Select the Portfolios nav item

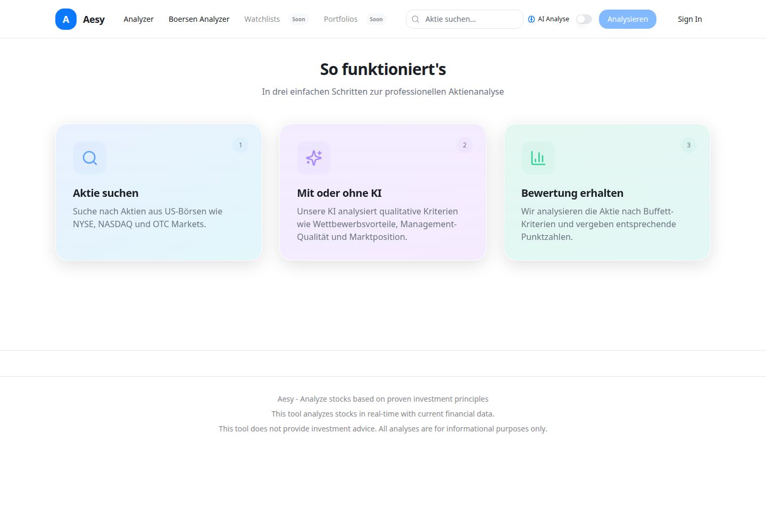tap(340, 19)
